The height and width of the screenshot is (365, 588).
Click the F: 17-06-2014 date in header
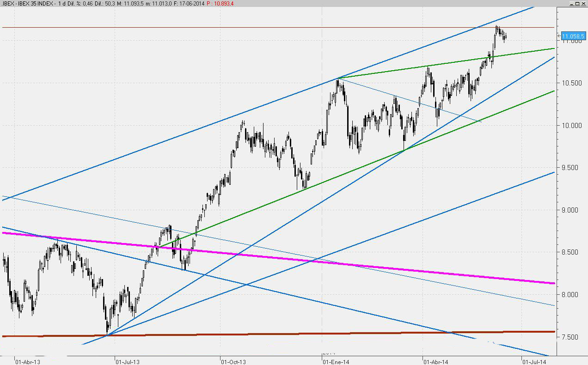click(x=190, y=4)
